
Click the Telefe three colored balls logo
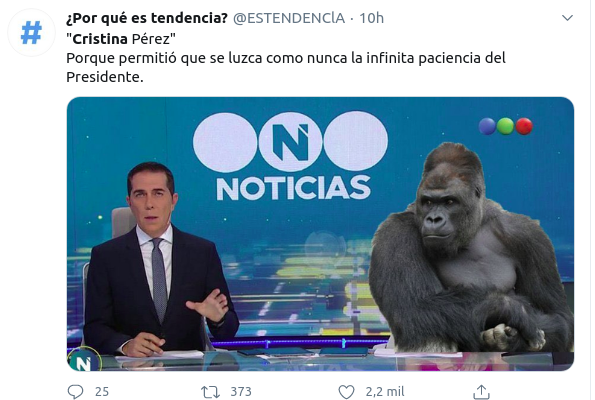(x=505, y=126)
